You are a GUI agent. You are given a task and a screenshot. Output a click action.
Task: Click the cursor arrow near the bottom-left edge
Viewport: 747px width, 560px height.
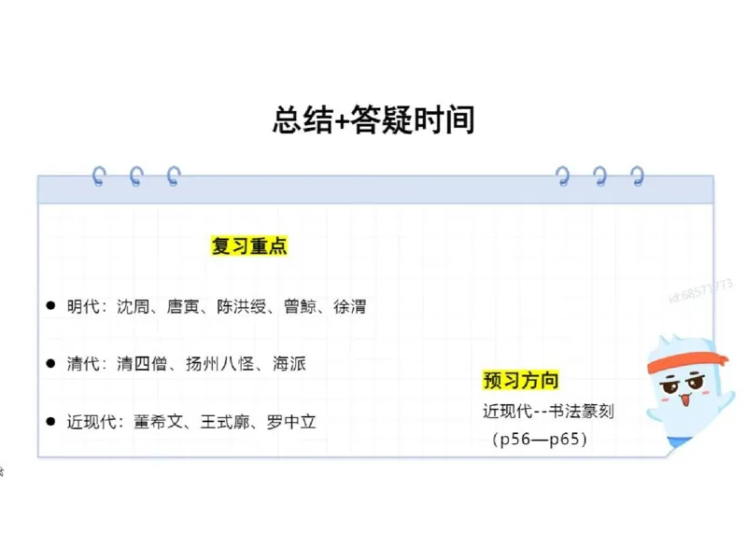pos(4,472)
